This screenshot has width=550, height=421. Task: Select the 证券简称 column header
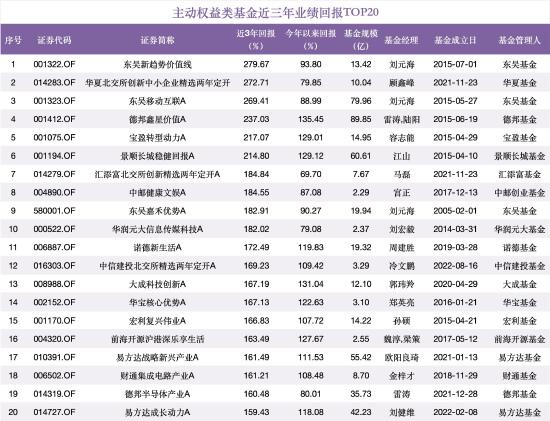click(157, 40)
